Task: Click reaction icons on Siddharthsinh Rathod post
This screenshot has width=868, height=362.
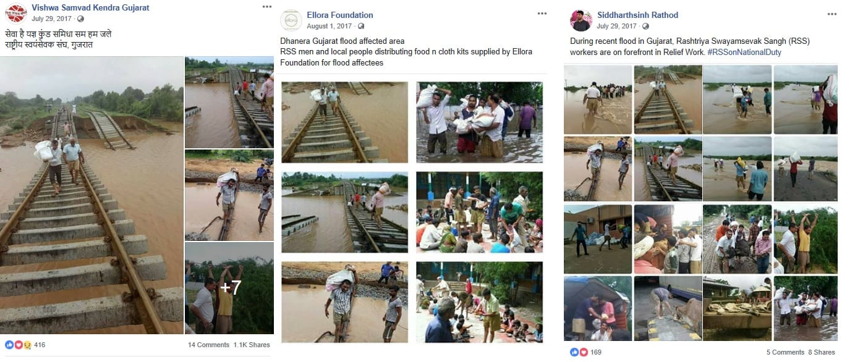Action: [x=579, y=352]
